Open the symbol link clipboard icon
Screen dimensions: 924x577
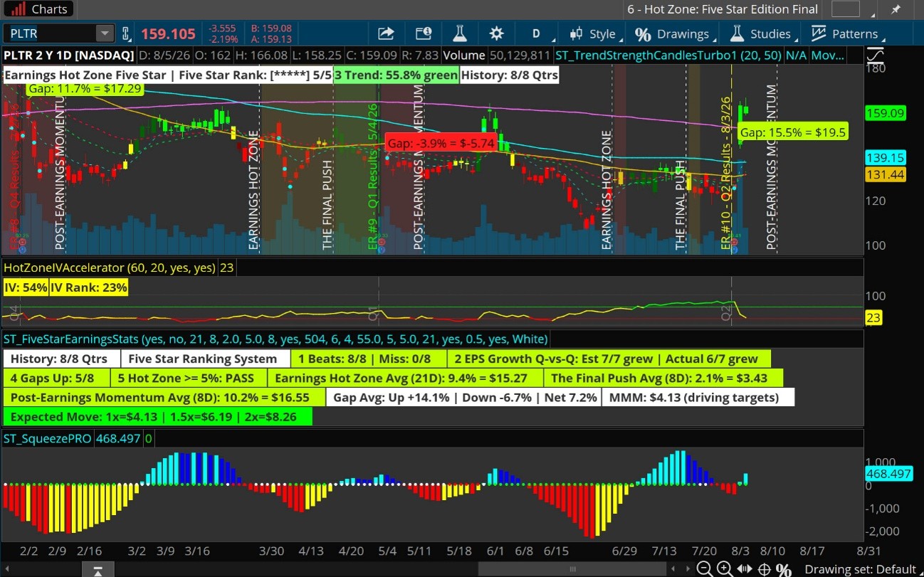126,33
